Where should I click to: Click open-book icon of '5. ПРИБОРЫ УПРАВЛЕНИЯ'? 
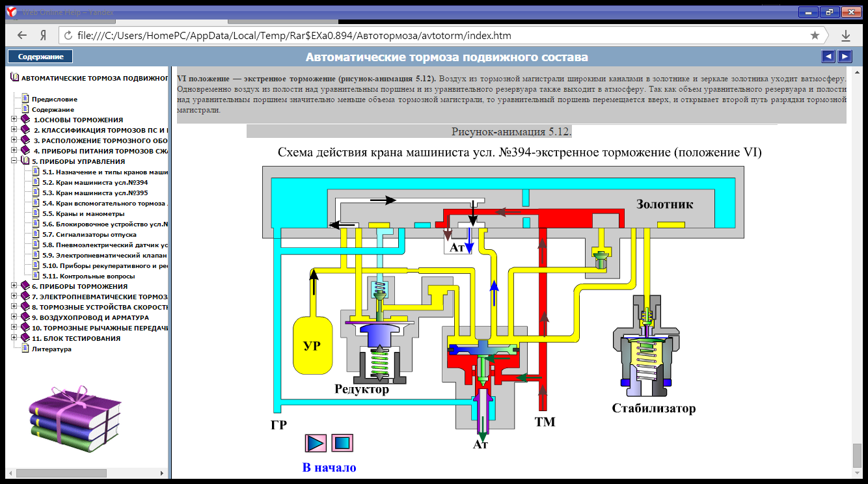point(25,161)
